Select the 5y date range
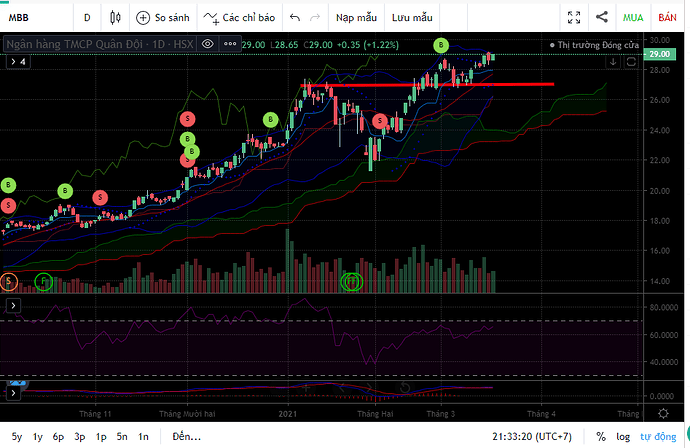 coord(17,437)
